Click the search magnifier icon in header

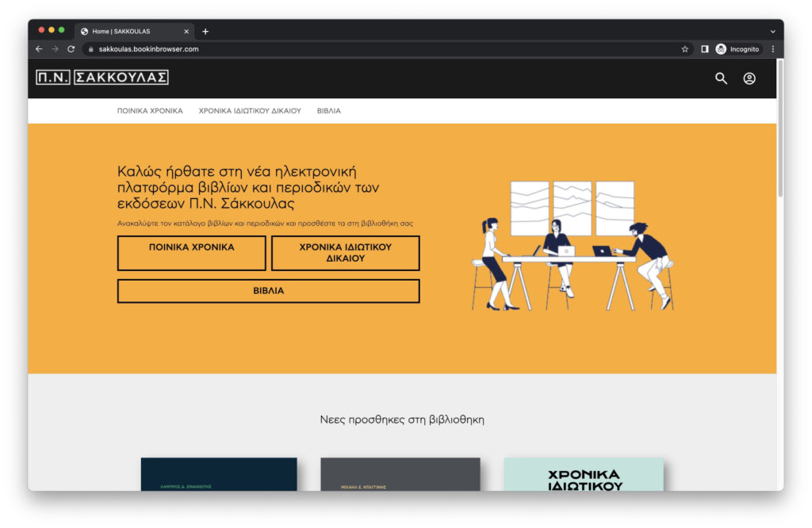721,78
